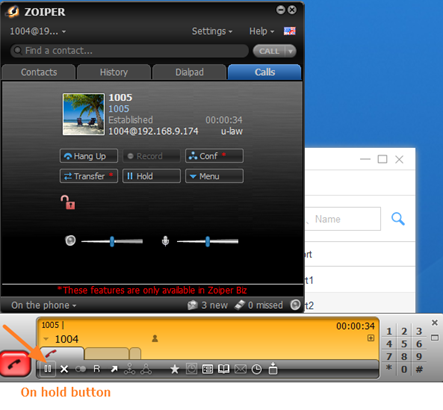
Task: Click the magnifier search icon in the background window
Action: 398,219
